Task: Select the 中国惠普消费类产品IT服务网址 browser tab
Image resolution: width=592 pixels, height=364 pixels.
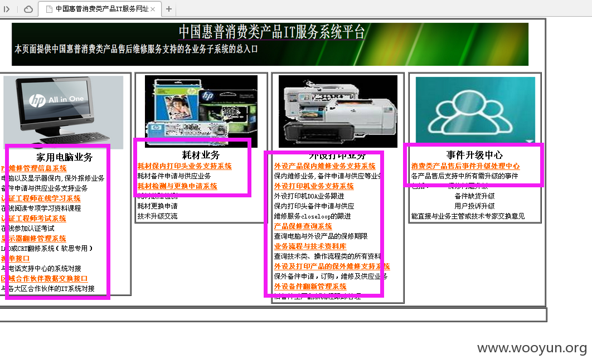Action: point(100,9)
